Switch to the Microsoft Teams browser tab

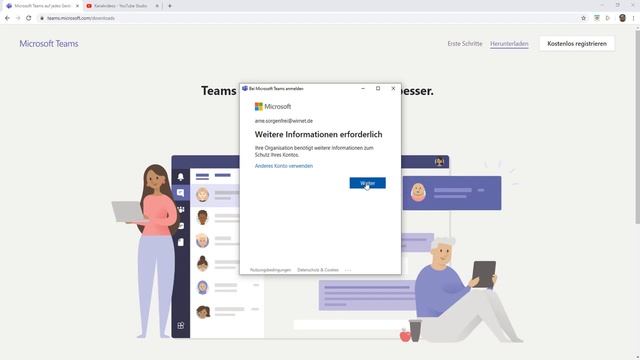click(41, 6)
